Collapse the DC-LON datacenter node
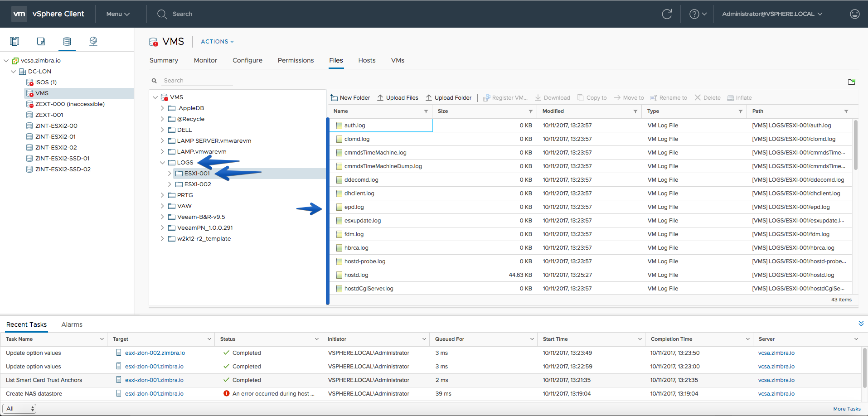868x416 pixels. [x=13, y=72]
